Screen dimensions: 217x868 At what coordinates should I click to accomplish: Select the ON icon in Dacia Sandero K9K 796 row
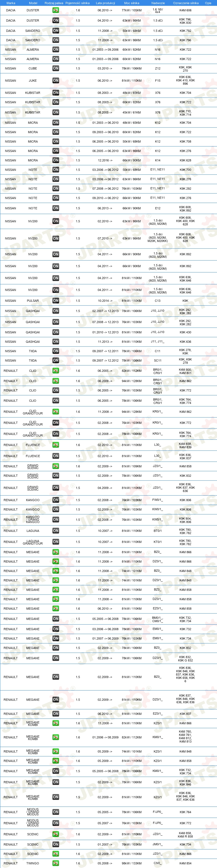[x=56, y=40]
